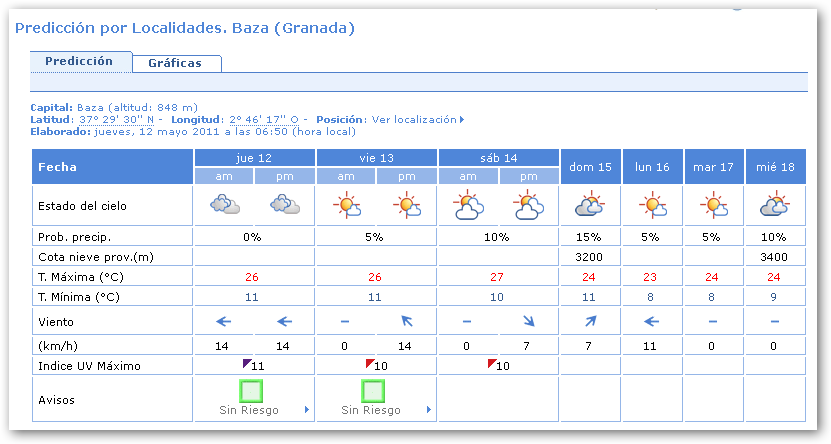The height and width of the screenshot is (444, 831).
Task: Click the latitude value 37° 29' 30" N
Action: [115, 119]
